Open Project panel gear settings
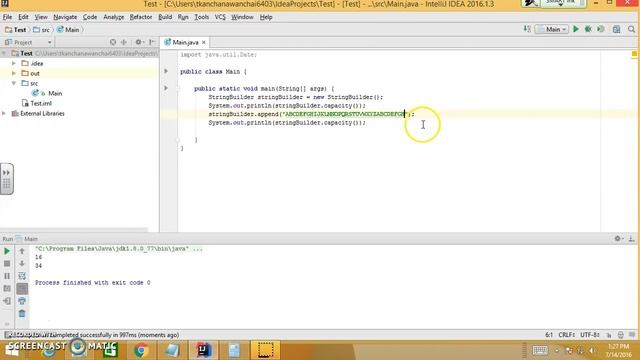Screen dimensions: 640x360 click(x=139, y=42)
